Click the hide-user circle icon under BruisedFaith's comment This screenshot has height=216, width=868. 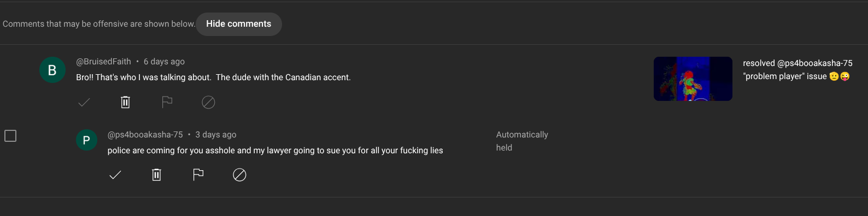208,102
